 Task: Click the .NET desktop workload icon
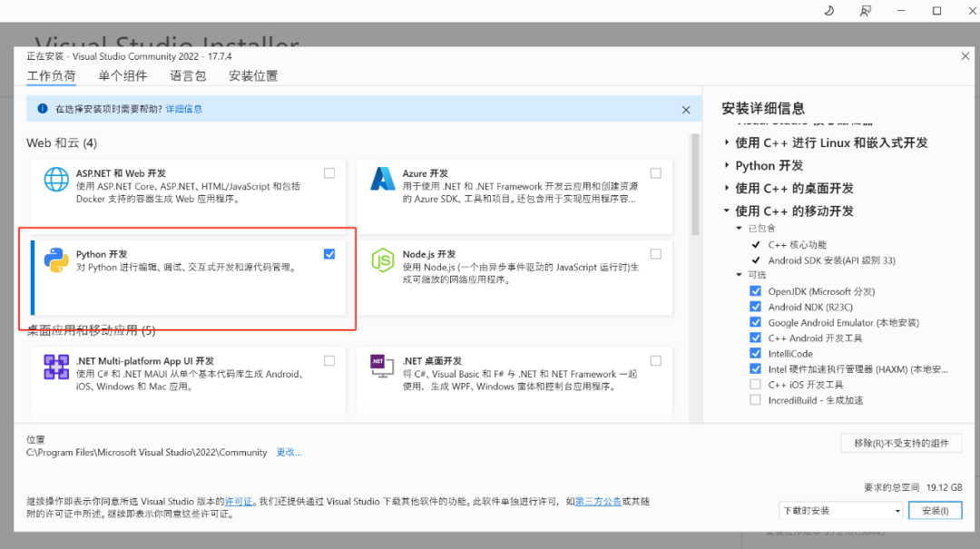(383, 367)
